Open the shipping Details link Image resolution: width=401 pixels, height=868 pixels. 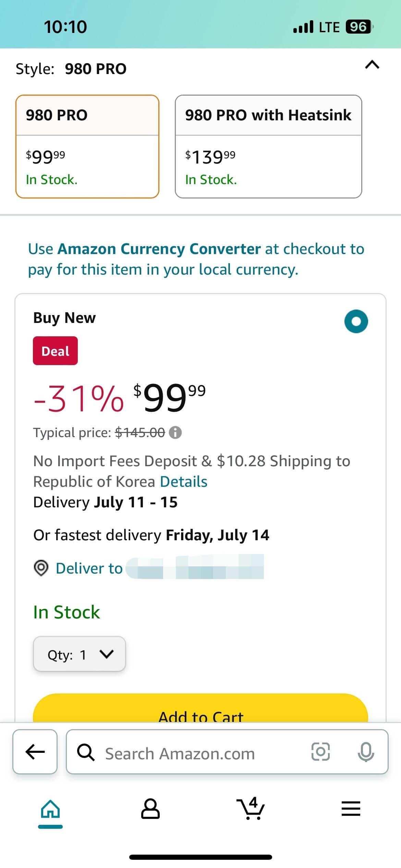click(183, 482)
